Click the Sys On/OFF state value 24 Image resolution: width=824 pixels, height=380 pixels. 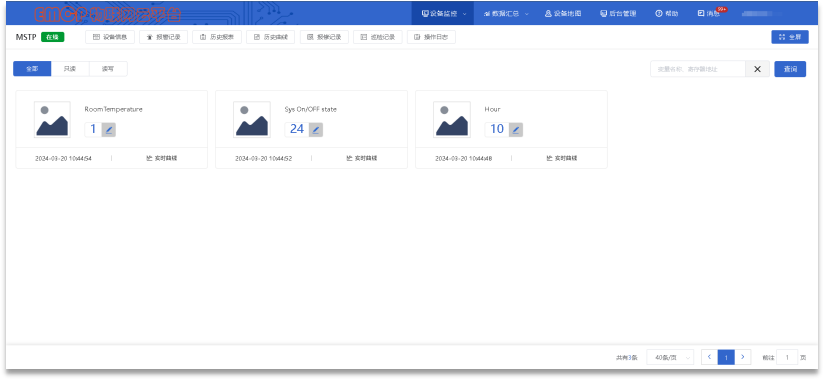tap(297, 129)
